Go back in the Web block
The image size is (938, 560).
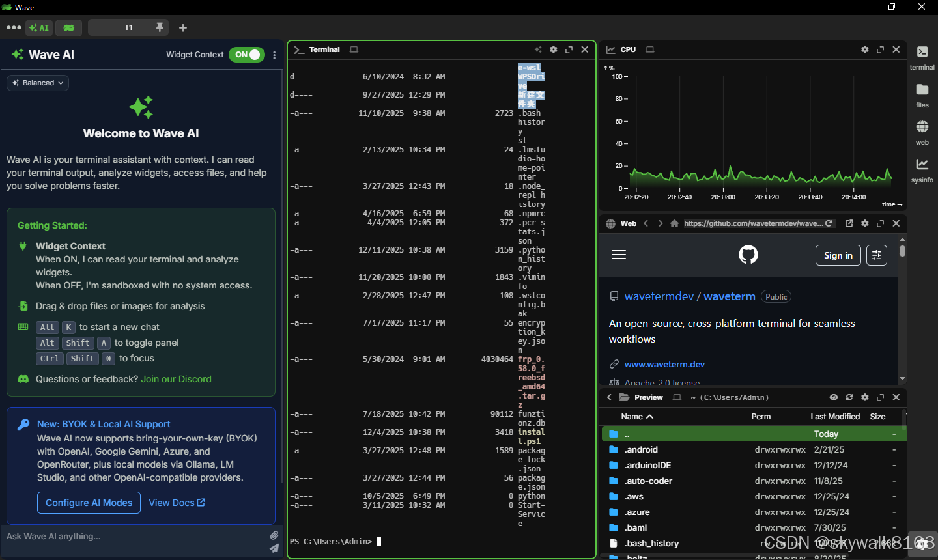pyautogui.click(x=646, y=223)
